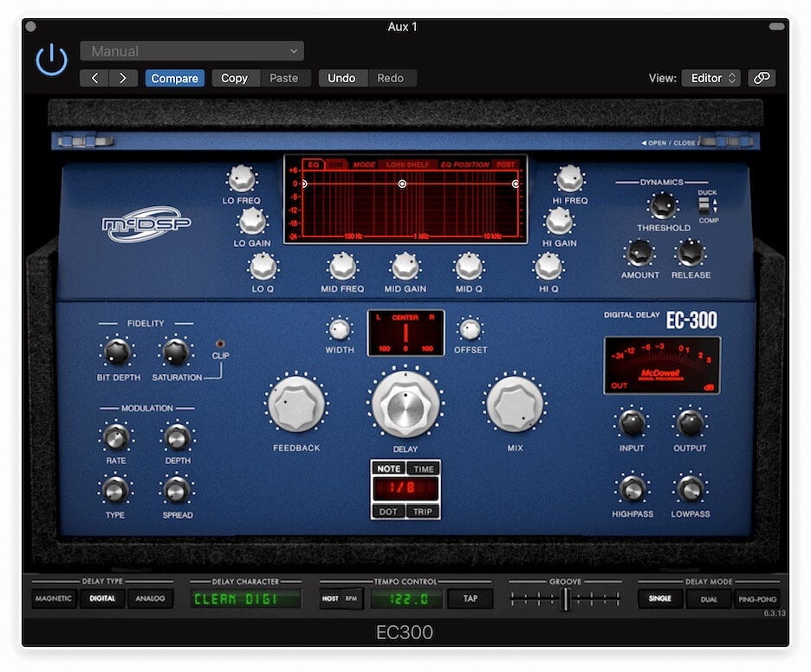Click the BIT DEPTH knob

[118, 352]
